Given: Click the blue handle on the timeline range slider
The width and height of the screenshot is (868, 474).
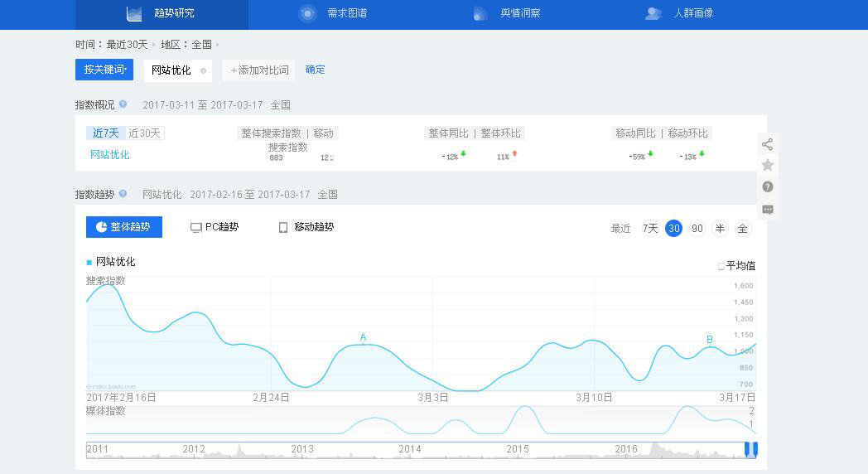Looking at the screenshot, I should point(750,449).
